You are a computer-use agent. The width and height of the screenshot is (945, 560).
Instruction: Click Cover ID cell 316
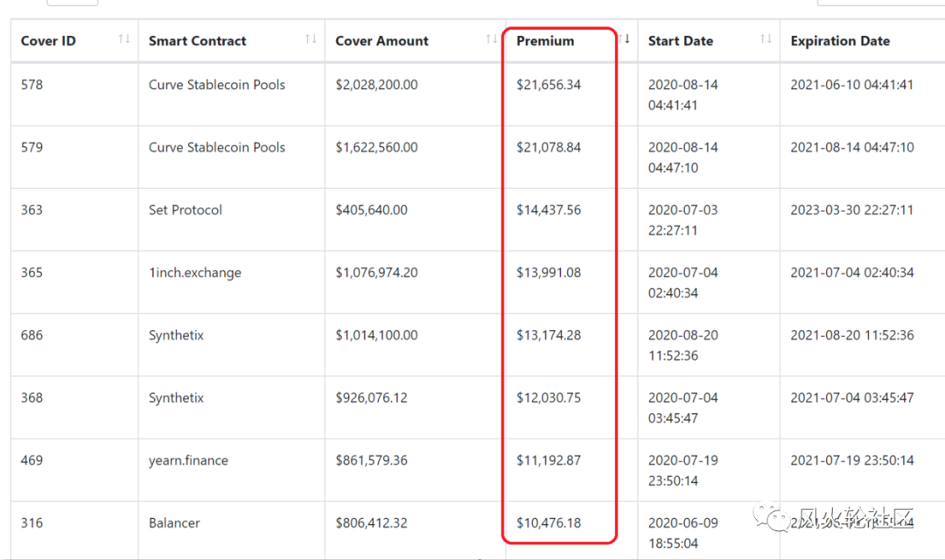(x=32, y=523)
